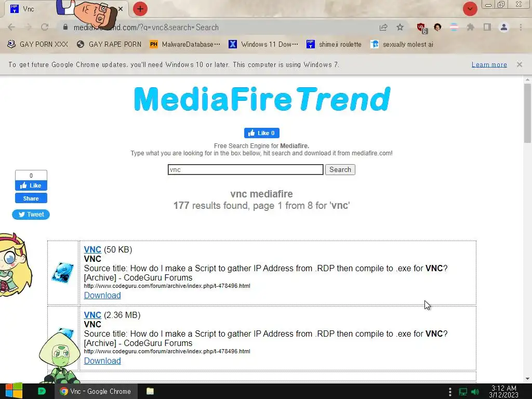Screen dimensions: 532x399
Task: Close the Vnc browser tab
Action: click(121, 9)
